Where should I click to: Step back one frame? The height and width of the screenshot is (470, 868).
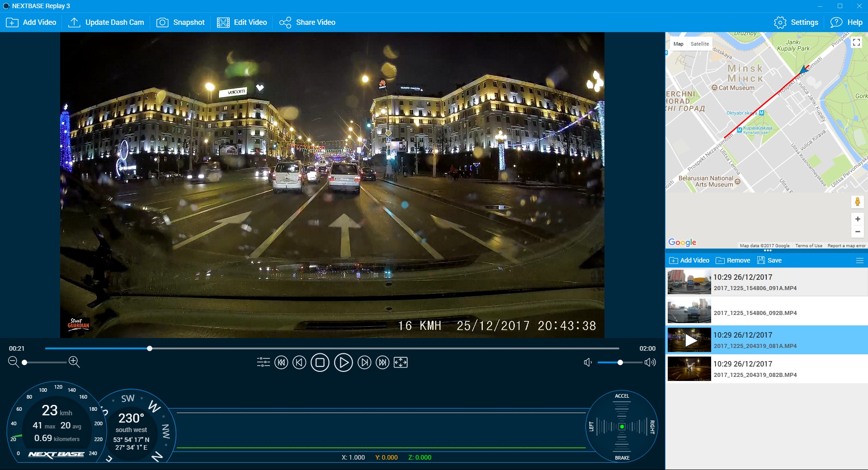click(299, 362)
